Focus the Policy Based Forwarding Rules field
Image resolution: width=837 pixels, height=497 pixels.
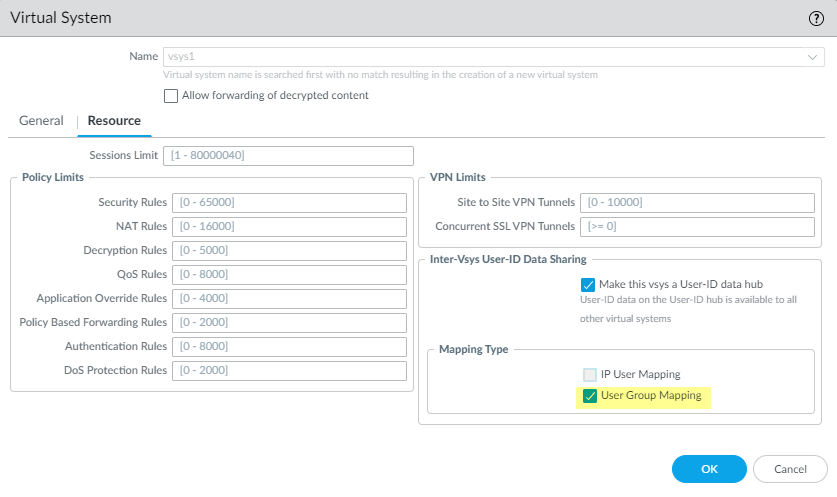[289, 322]
